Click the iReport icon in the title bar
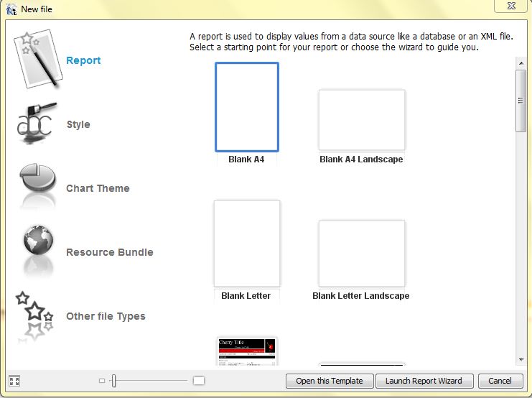 (x=11, y=9)
